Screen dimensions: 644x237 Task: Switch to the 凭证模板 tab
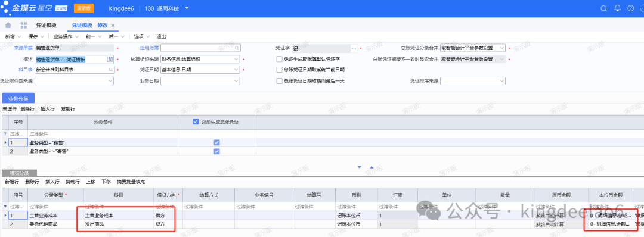(46, 26)
